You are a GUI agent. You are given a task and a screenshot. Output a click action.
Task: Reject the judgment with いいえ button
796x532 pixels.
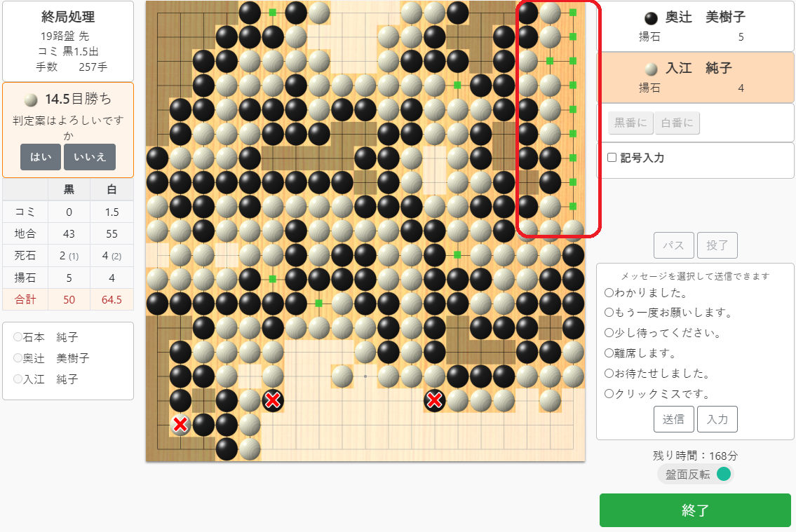pyautogui.click(x=90, y=157)
